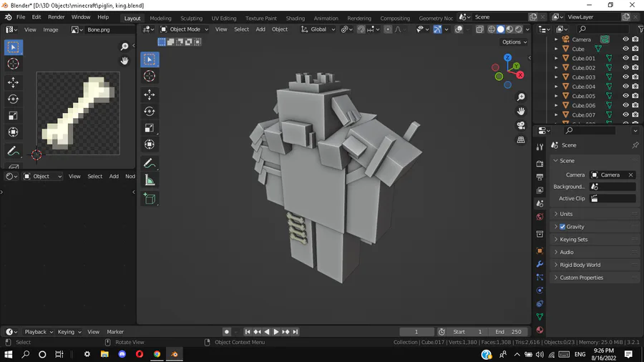Click the image editor zoom magnifier icon
The width and height of the screenshot is (644, 362).
[125, 47]
